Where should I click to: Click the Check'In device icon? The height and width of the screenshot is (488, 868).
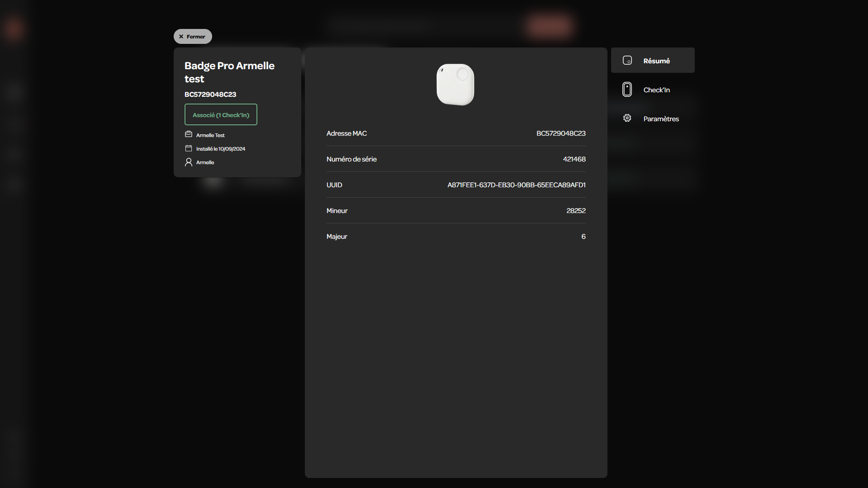pyautogui.click(x=627, y=90)
